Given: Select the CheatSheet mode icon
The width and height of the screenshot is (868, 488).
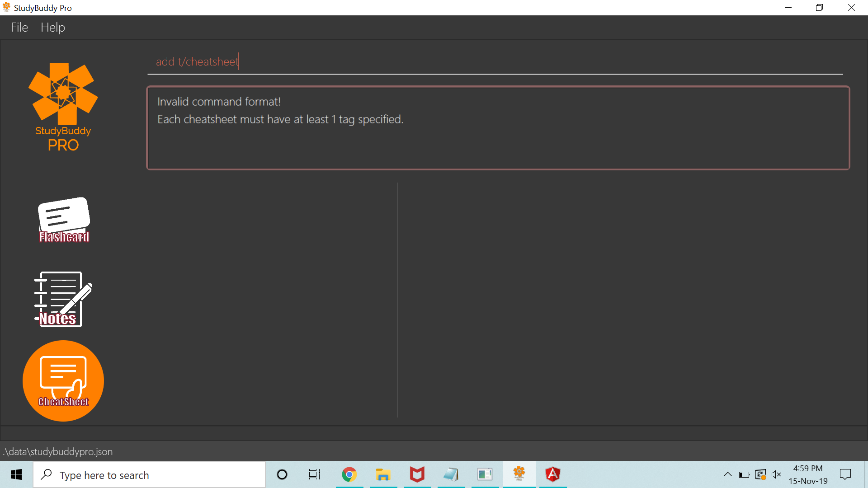Looking at the screenshot, I should (x=63, y=381).
